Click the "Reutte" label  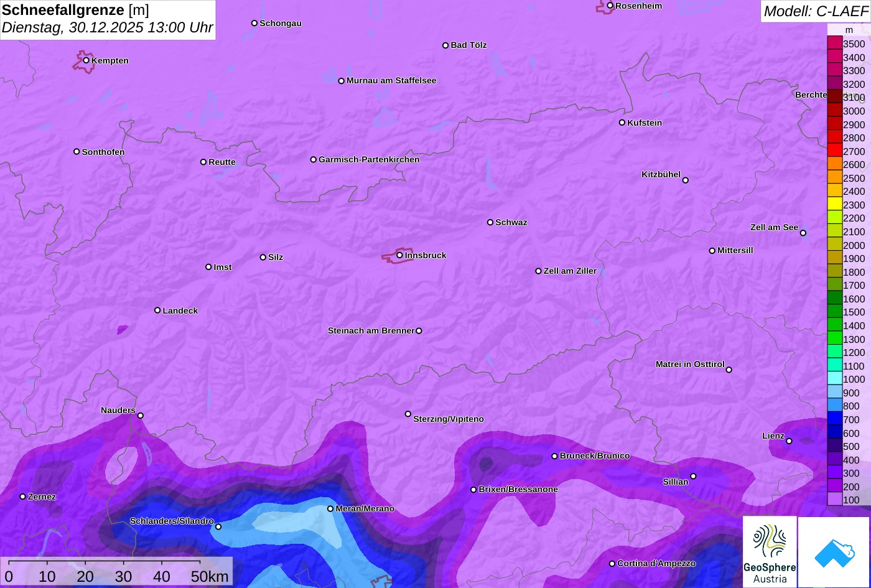[222, 162]
